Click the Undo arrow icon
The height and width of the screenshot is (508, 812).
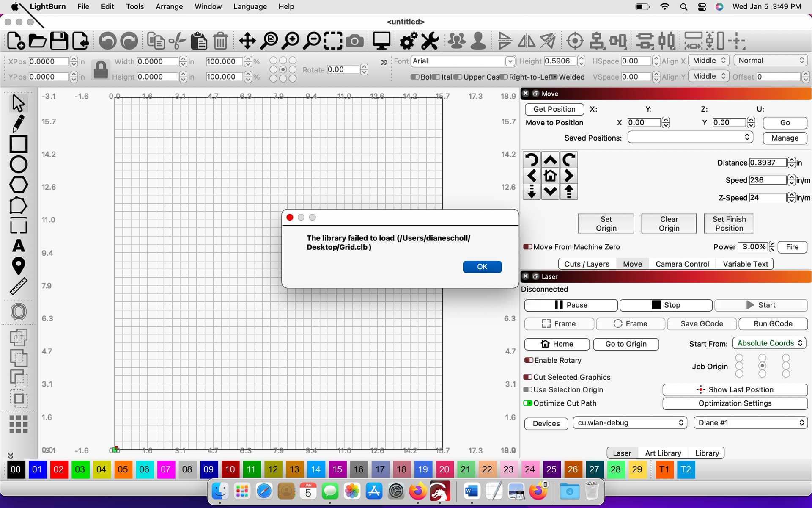click(x=107, y=41)
